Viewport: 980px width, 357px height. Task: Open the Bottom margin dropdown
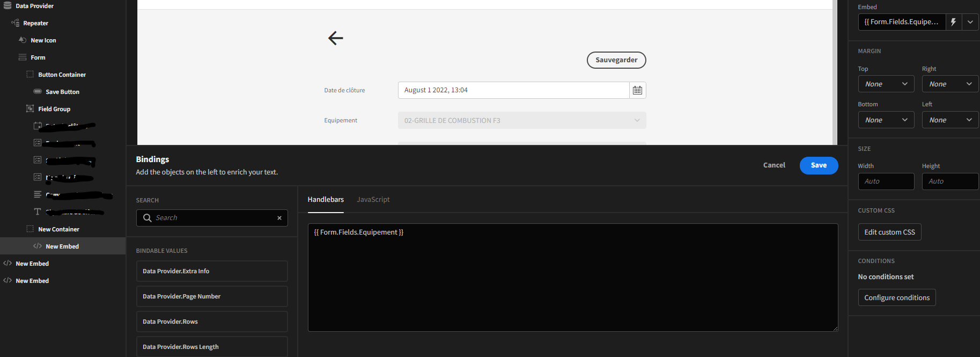click(x=886, y=120)
